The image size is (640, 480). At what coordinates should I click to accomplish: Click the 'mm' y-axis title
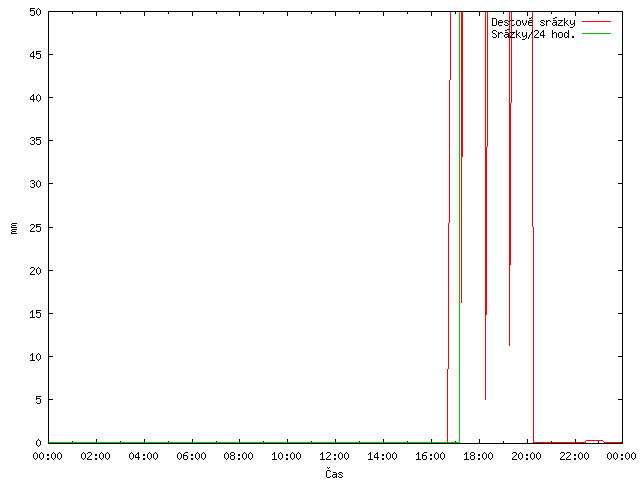click(x=14, y=228)
